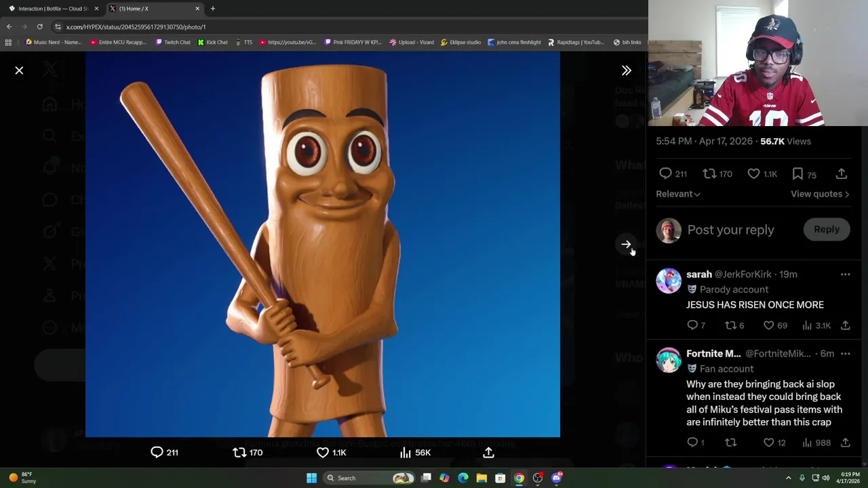Image resolution: width=868 pixels, height=488 pixels.
Task: Click the Post your reply field
Action: point(731,230)
